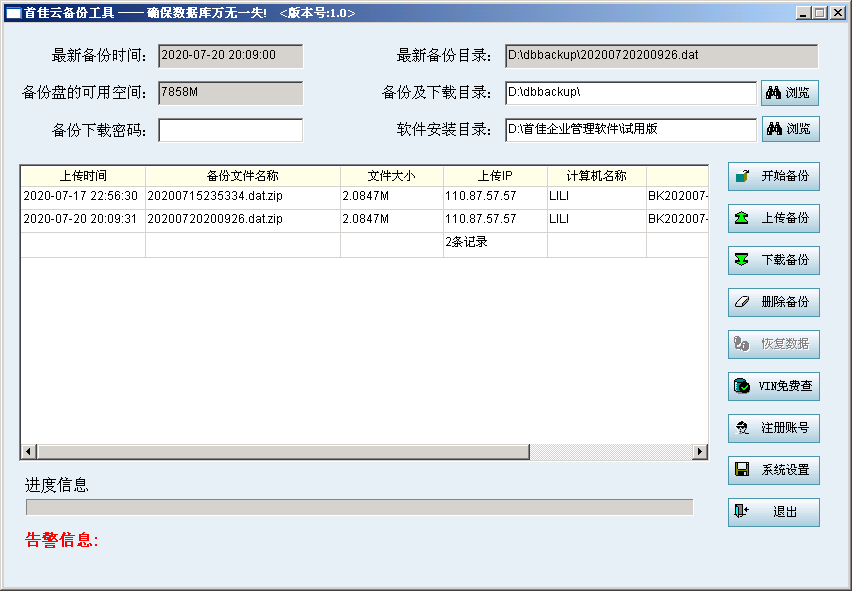Sort by the 备份文件名称 column header
This screenshot has height=591, width=852.
(x=243, y=176)
